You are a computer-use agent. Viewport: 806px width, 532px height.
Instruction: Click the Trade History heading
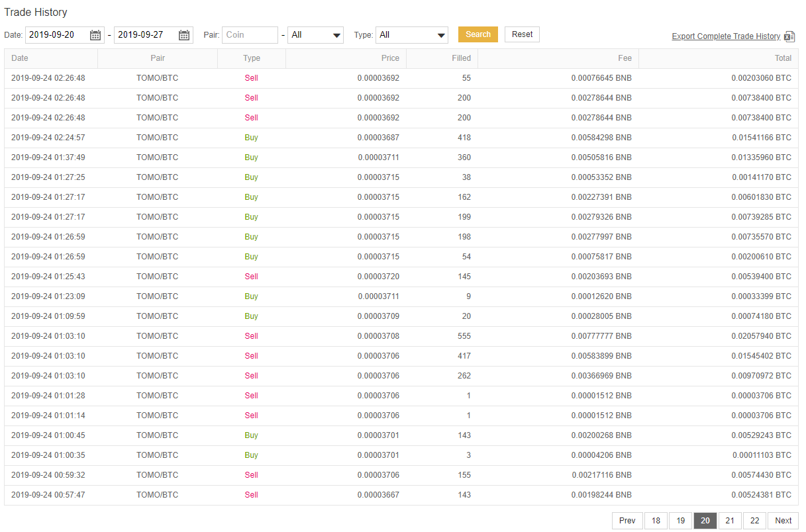[x=36, y=12]
